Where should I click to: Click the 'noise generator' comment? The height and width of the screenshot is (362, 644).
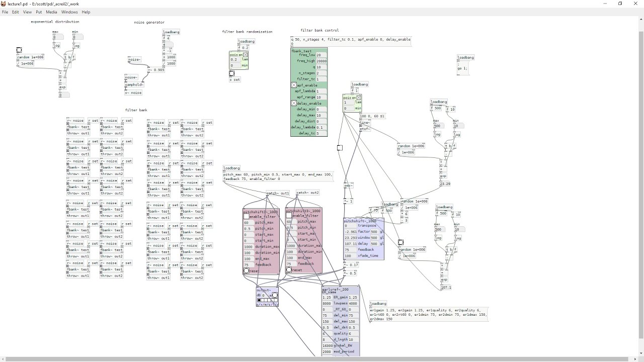[x=149, y=23]
